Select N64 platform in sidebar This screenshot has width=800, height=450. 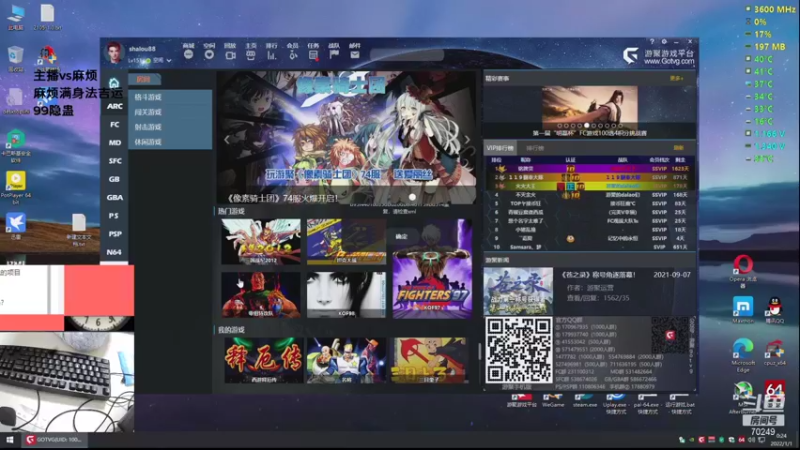(114, 252)
